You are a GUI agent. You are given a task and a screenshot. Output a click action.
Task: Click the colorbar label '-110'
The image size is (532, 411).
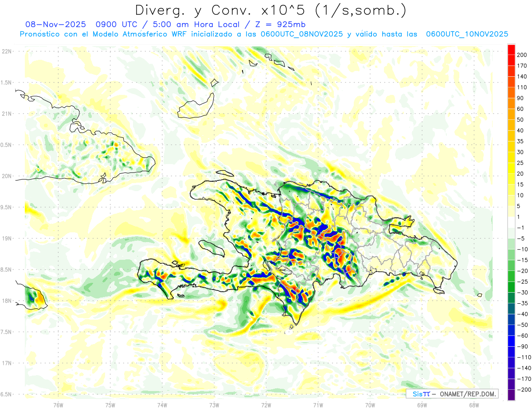[x=524, y=357]
